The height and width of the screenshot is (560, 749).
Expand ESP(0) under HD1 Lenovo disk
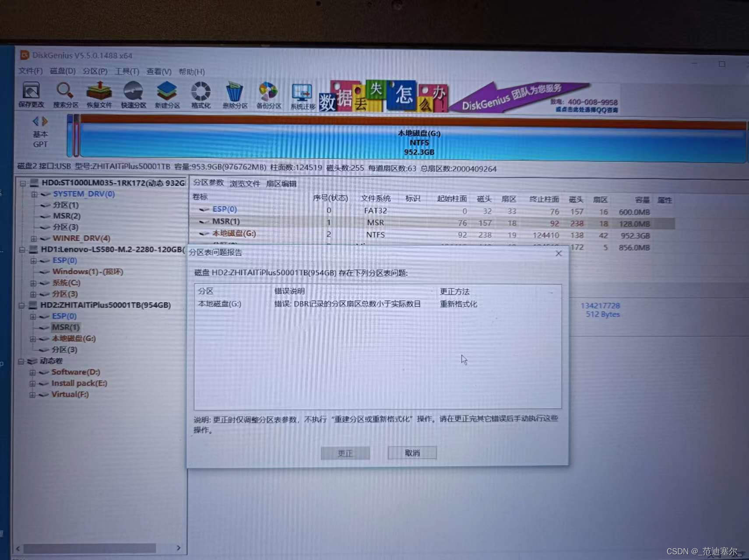pos(33,261)
